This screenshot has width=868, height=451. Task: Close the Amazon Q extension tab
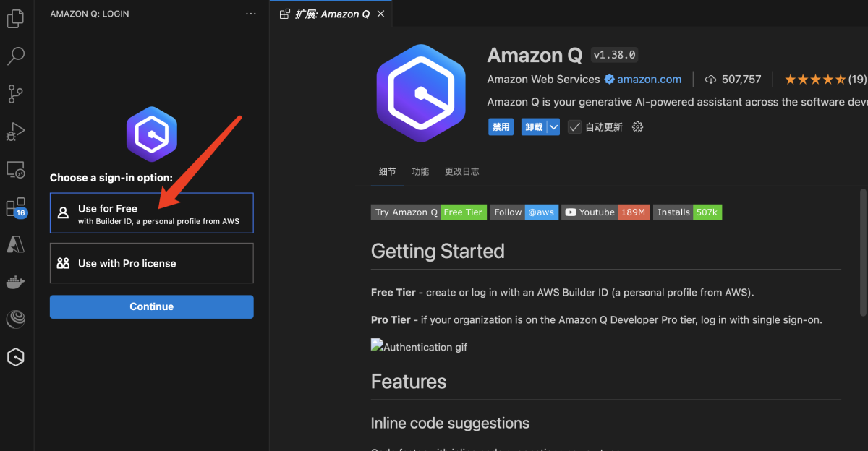pyautogui.click(x=381, y=14)
